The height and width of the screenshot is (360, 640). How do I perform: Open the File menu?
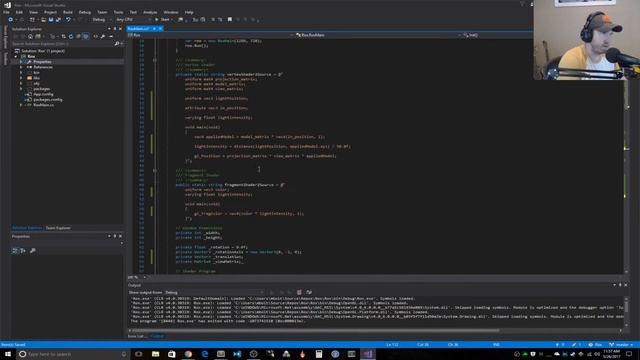[x=7, y=12]
